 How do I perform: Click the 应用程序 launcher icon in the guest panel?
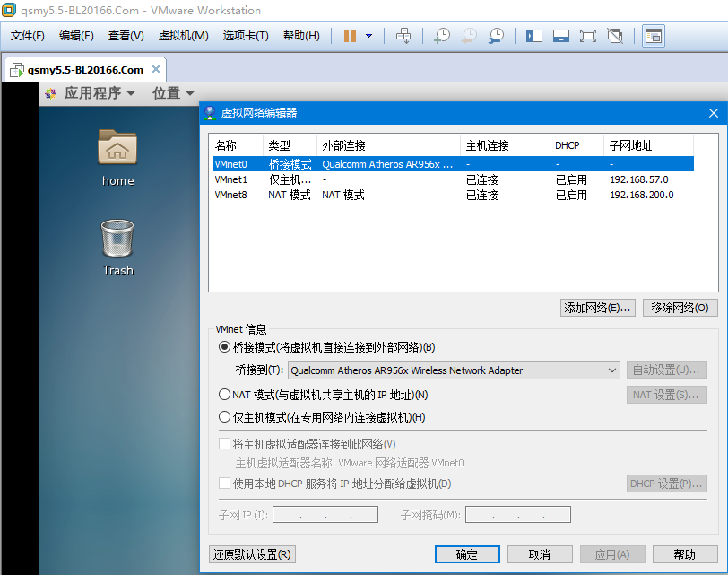[x=50, y=93]
